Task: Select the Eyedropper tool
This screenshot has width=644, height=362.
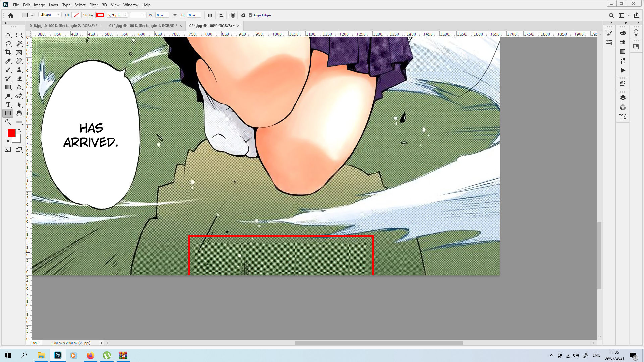Action: click(x=8, y=61)
